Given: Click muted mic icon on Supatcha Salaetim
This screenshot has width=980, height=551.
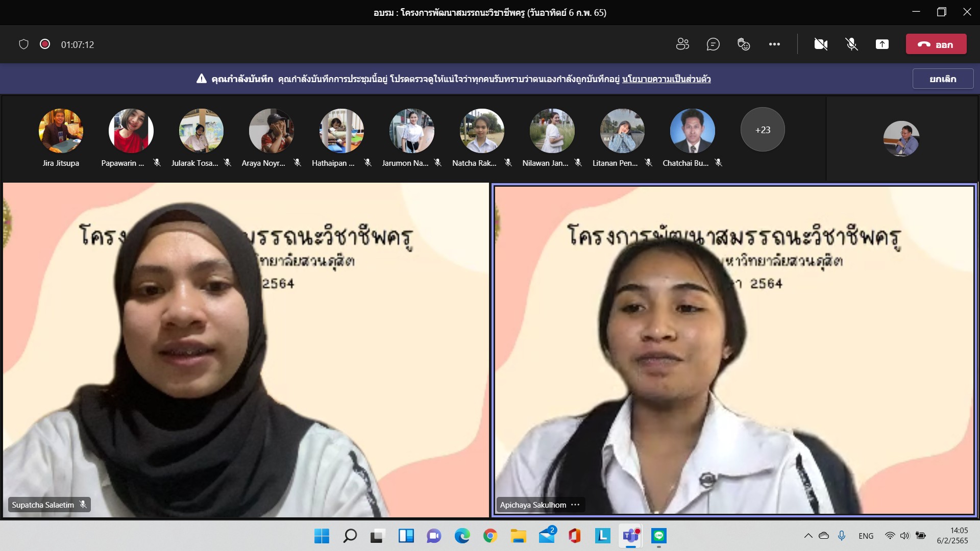Looking at the screenshot, I should pyautogui.click(x=83, y=505).
